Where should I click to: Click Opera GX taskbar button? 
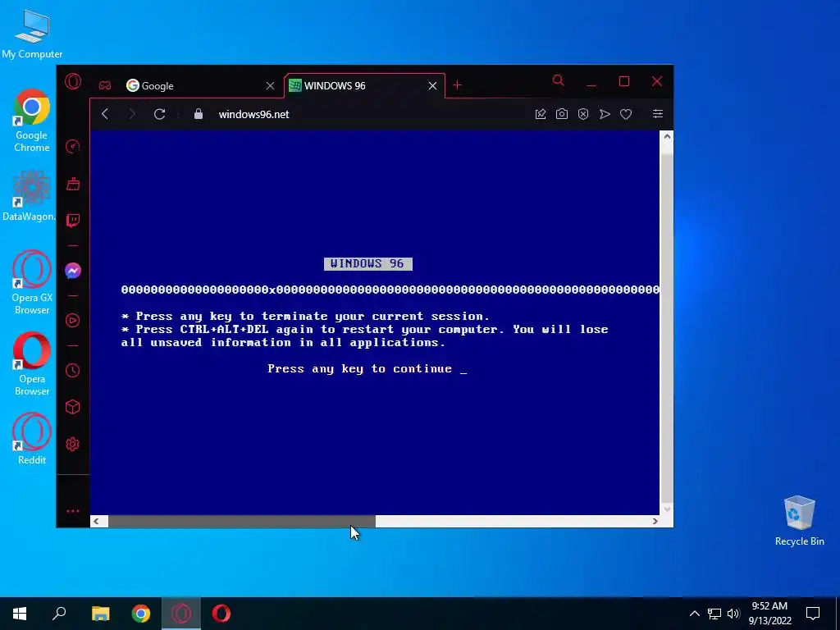[181, 614]
